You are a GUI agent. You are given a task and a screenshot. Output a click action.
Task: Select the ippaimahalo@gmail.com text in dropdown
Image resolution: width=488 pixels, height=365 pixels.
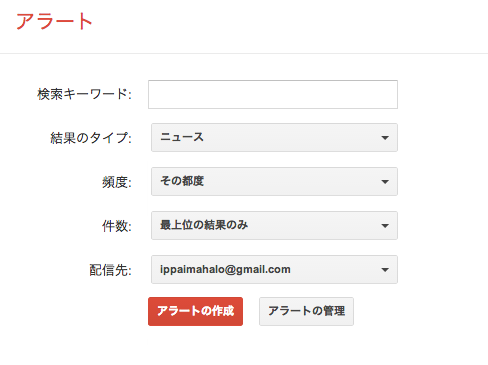(x=225, y=269)
